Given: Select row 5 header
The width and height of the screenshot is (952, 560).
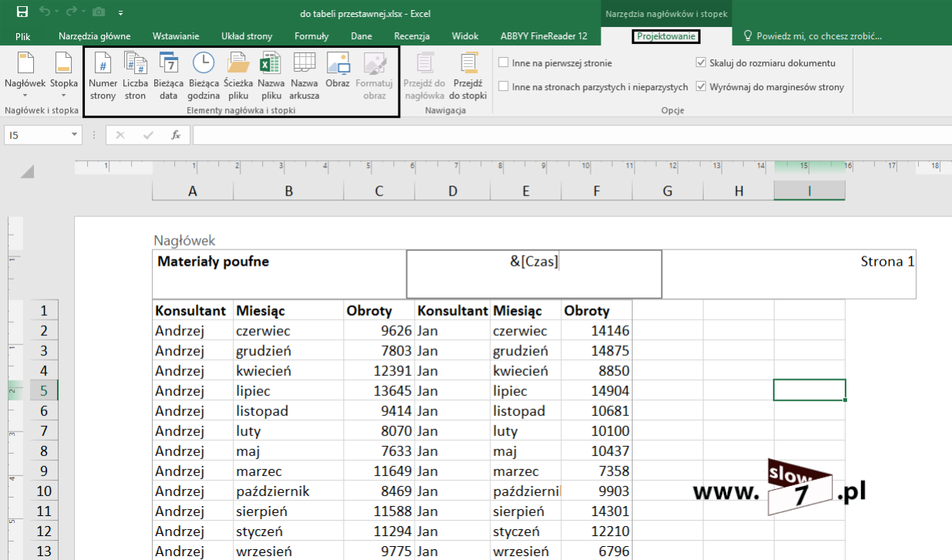Looking at the screenshot, I should pyautogui.click(x=44, y=391).
